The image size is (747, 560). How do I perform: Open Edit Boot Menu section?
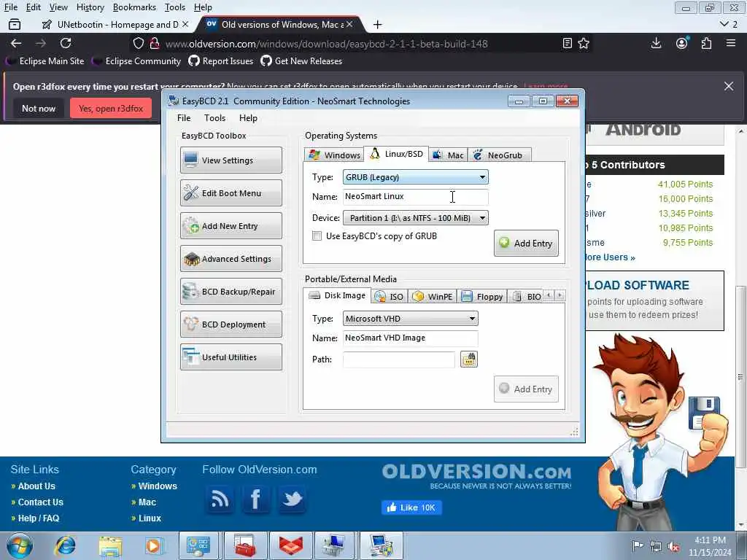tap(231, 192)
